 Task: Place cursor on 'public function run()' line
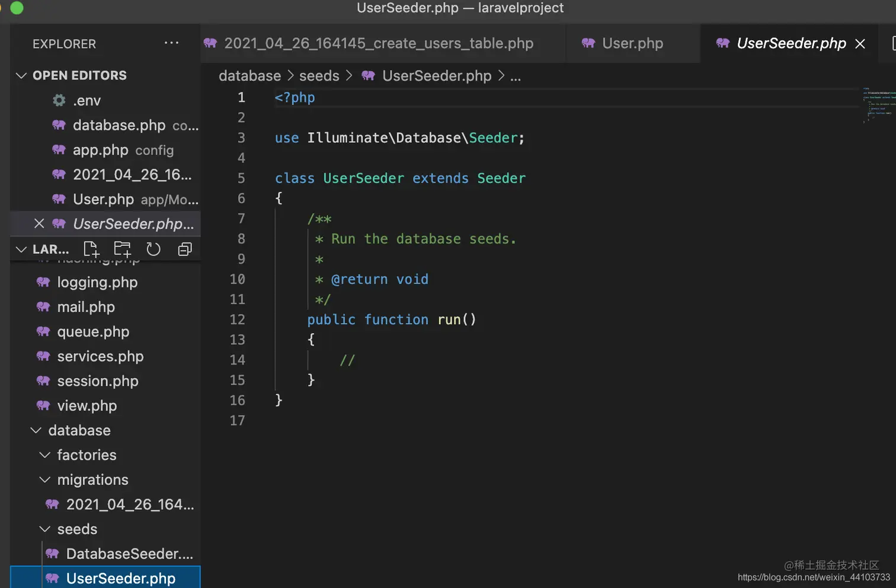[391, 319]
